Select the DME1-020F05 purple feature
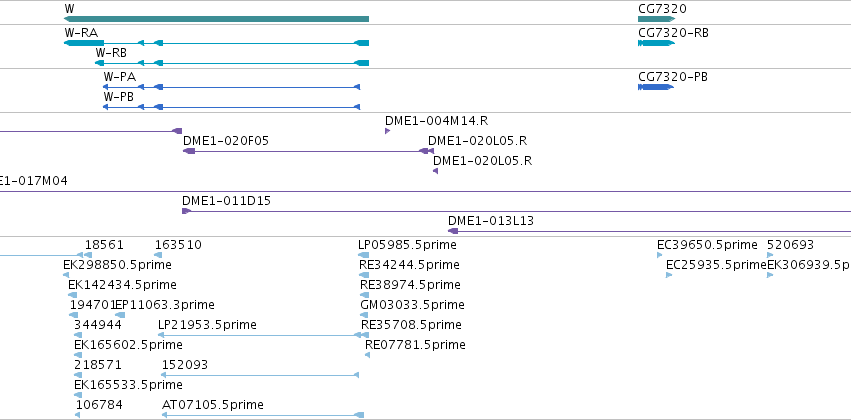 coord(308,151)
